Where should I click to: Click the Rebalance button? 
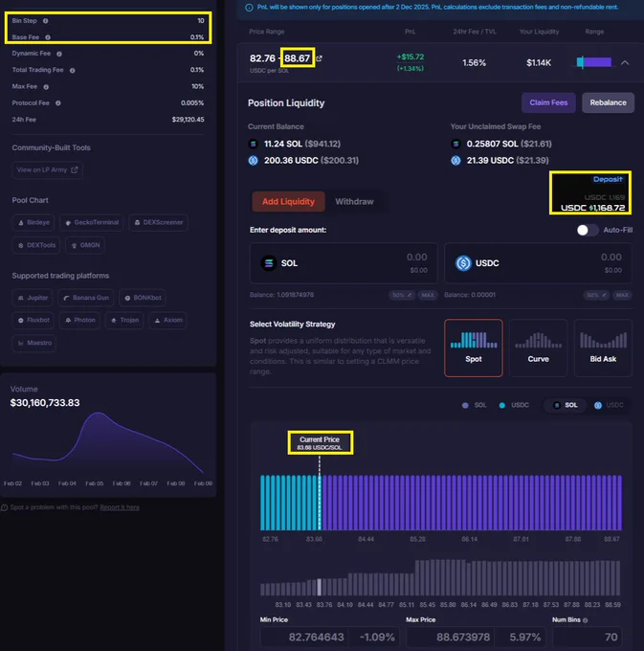(x=608, y=102)
